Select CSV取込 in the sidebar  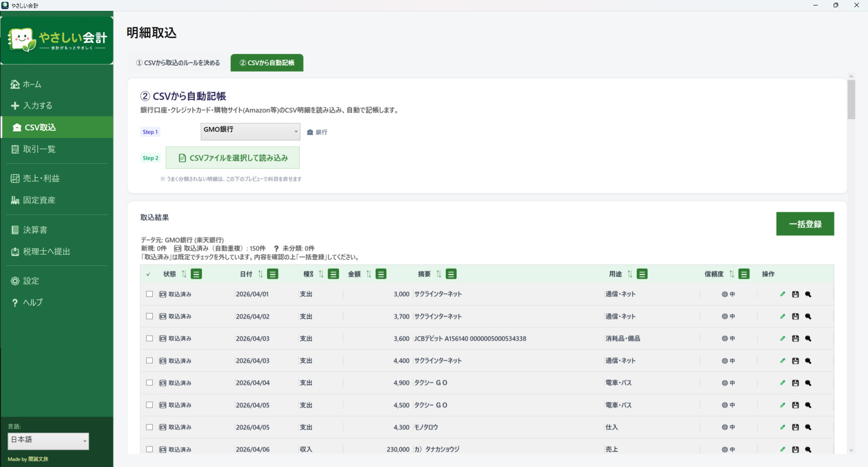[x=57, y=127]
